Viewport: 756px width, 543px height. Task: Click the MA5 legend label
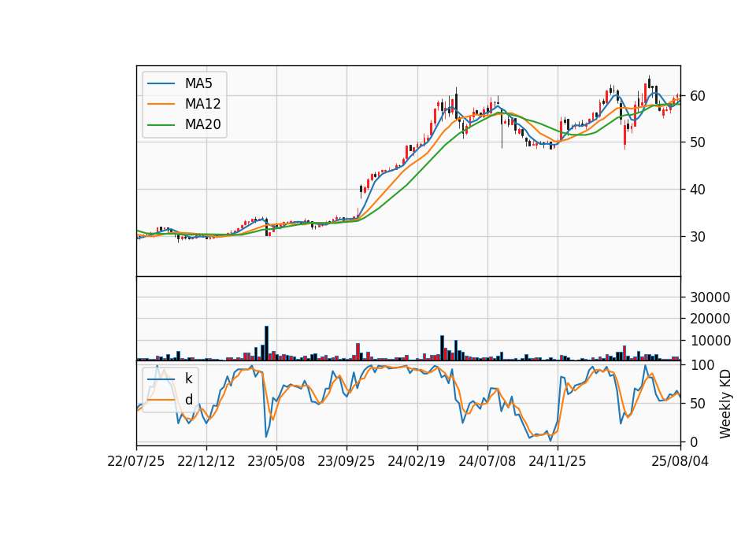click(x=198, y=83)
